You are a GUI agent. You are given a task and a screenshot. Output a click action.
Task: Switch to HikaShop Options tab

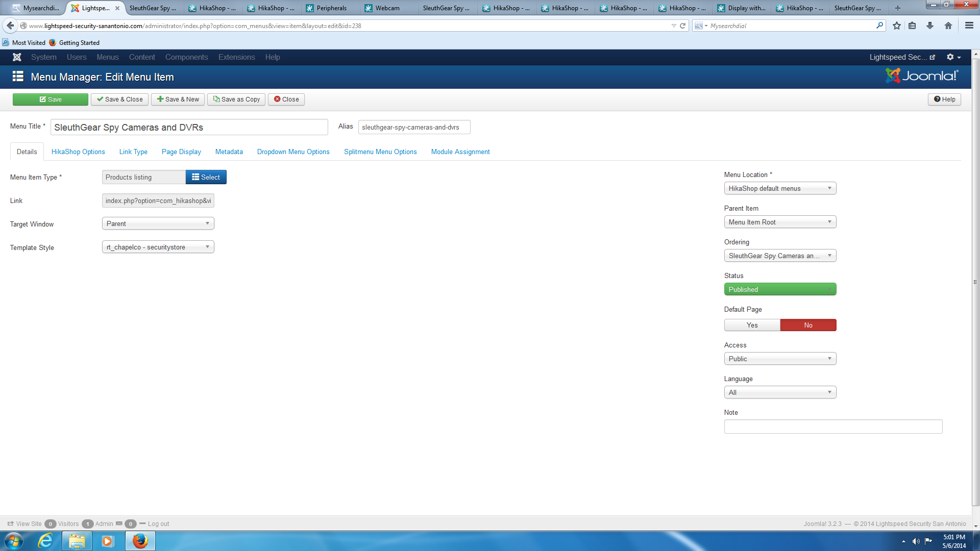(x=78, y=152)
